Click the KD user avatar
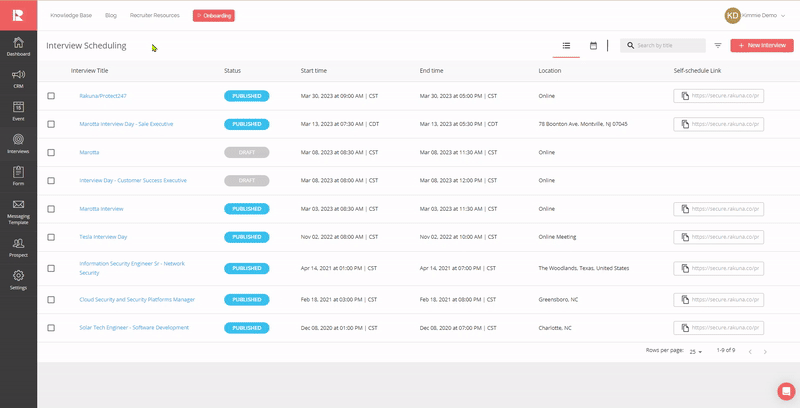 pyautogui.click(x=733, y=15)
